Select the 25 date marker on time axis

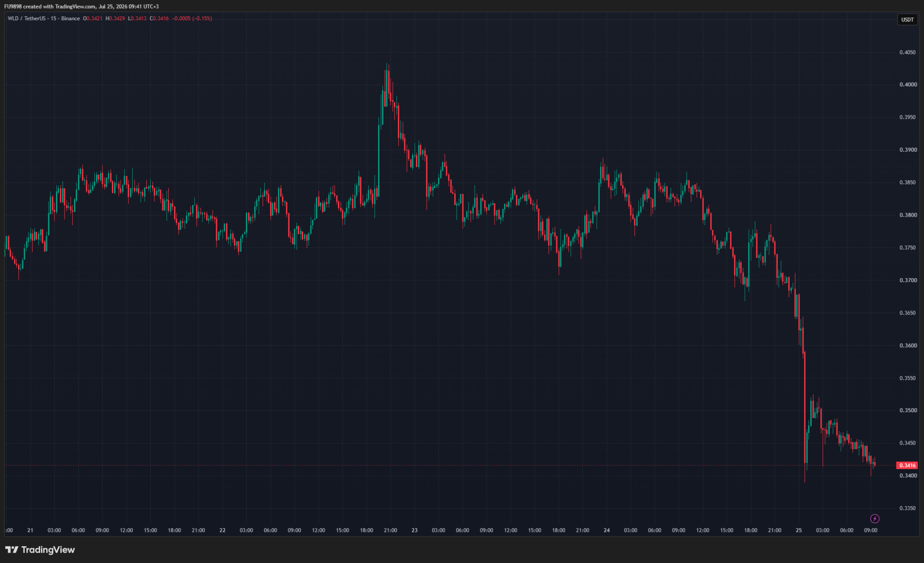coord(799,530)
